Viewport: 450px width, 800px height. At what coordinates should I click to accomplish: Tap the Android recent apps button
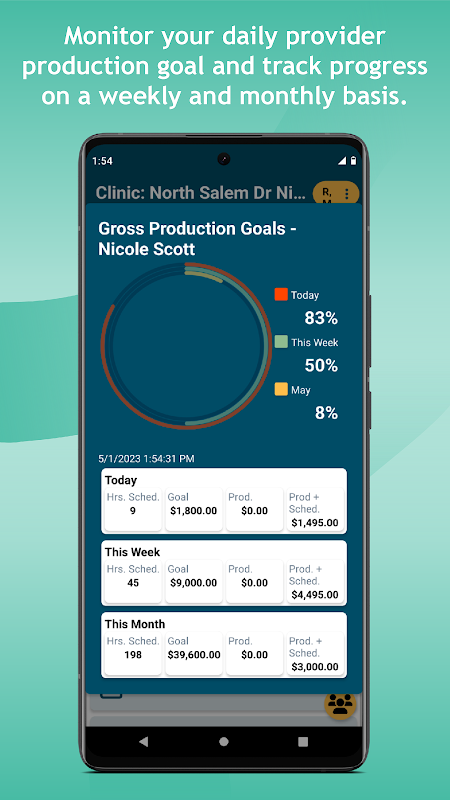pos(303,742)
